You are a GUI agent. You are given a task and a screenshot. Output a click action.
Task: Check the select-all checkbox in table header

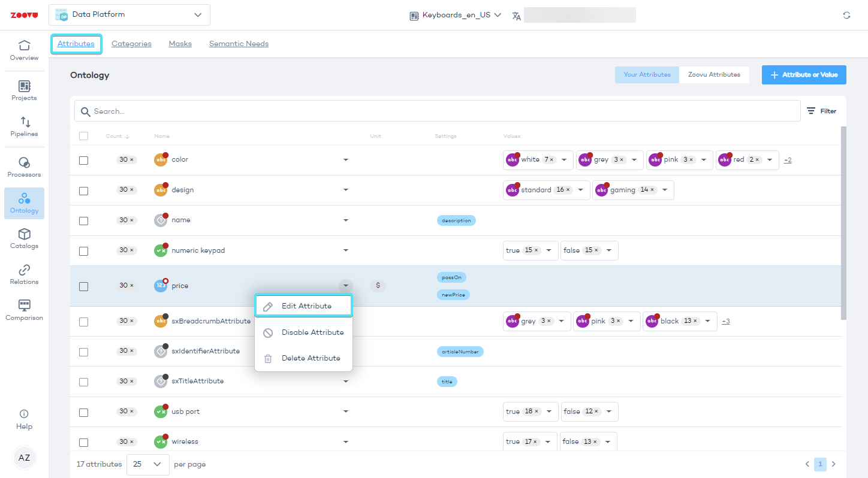pos(84,136)
